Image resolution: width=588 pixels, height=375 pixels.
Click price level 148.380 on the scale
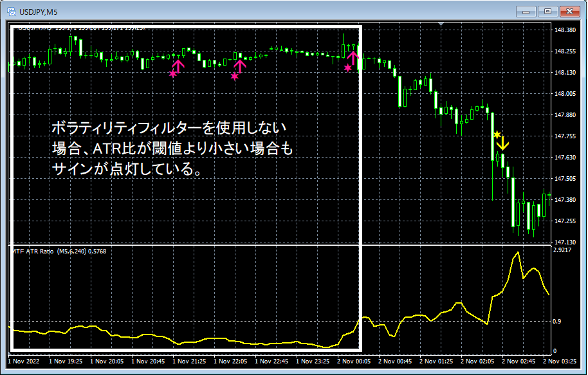coord(565,30)
